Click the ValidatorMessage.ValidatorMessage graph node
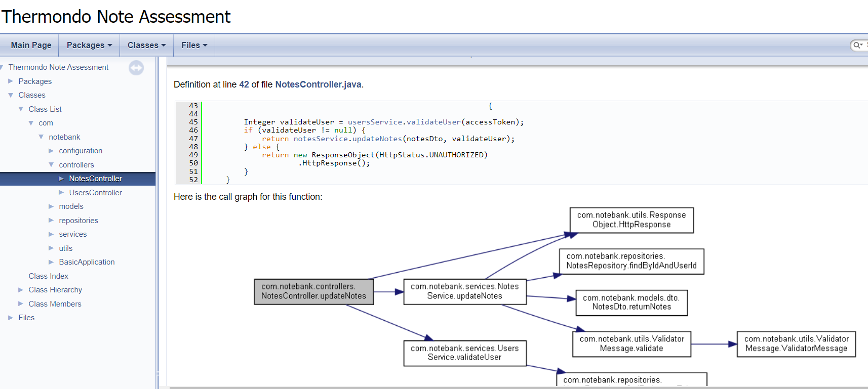868x389 pixels. tap(797, 344)
